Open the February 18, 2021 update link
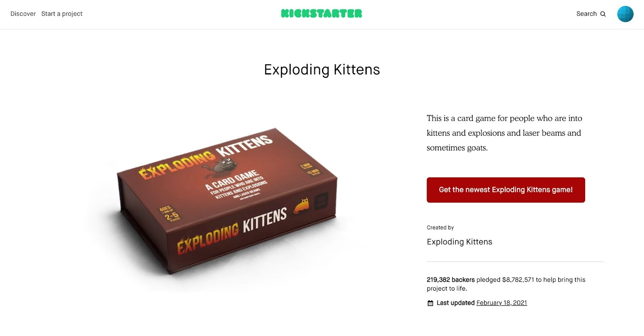Screen dimensions: 644x336 click(x=502, y=303)
